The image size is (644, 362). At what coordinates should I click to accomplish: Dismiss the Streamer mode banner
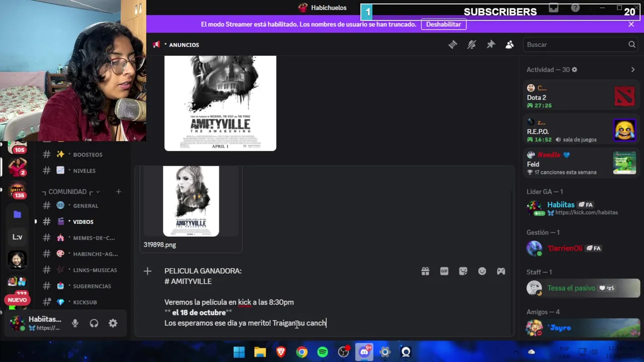[x=631, y=24]
